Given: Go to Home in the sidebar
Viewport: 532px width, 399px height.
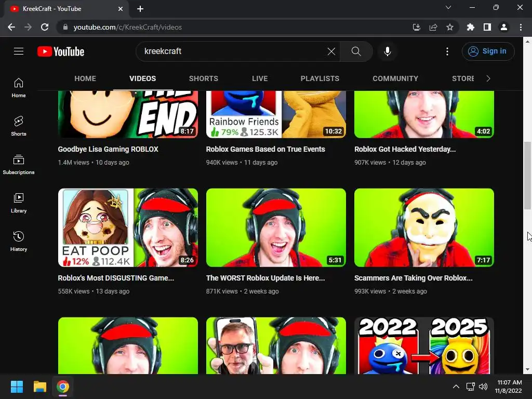Looking at the screenshot, I should [x=19, y=88].
